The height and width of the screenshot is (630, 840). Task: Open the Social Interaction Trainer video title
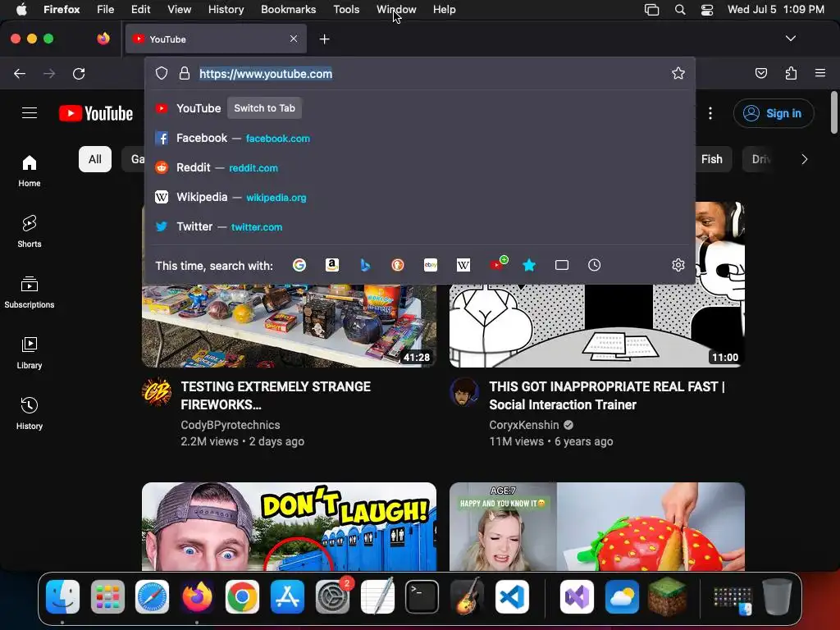click(606, 395)
